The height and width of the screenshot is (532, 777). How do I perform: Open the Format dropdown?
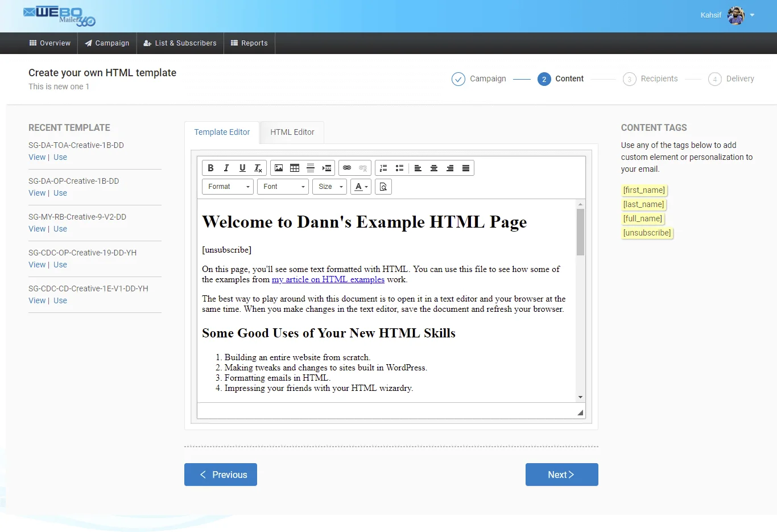[x=228, y=187]
